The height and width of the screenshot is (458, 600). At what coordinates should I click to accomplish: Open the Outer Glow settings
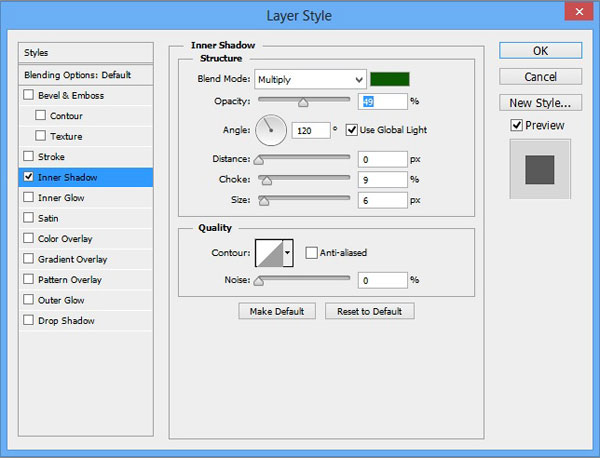[61, 300]
